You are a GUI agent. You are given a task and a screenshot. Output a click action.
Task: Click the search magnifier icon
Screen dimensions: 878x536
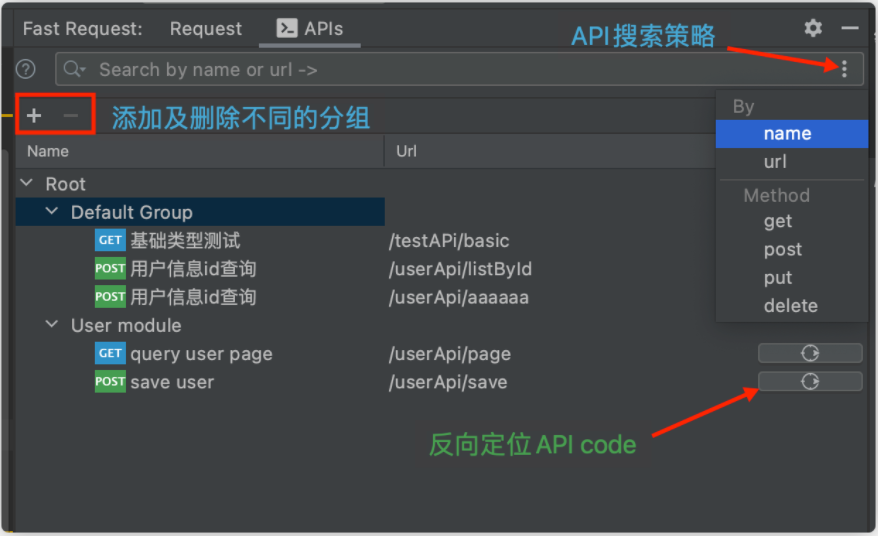click(74, 69)
